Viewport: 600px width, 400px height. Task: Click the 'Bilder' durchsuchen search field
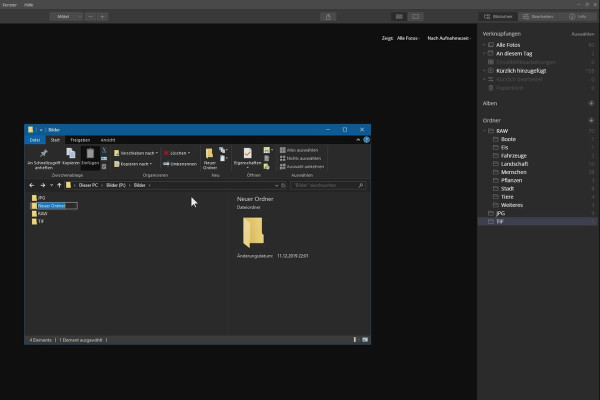coord(328,185)
